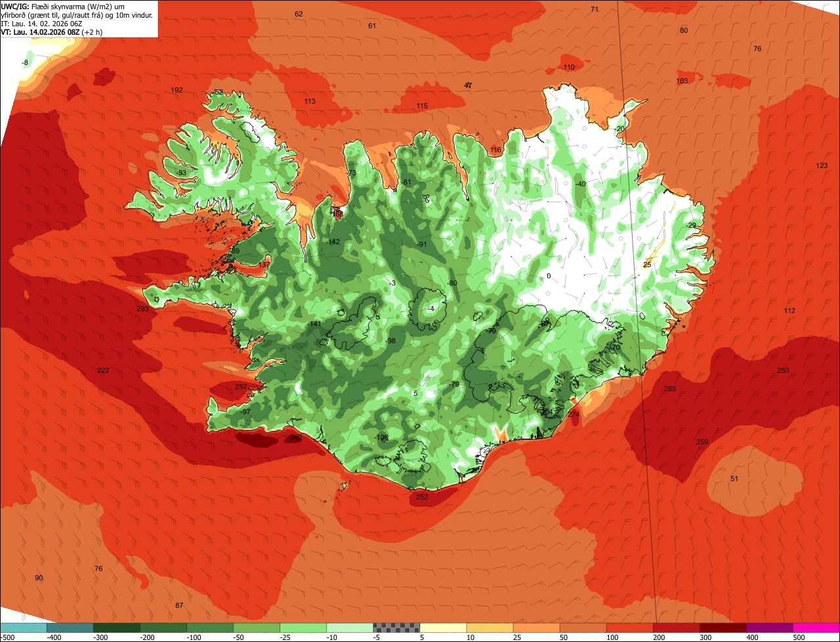Image resolution: width=840 pixels, height=642 pixels.
Task: Pick the light green -25 to -10 swatch
Action: 303,628
